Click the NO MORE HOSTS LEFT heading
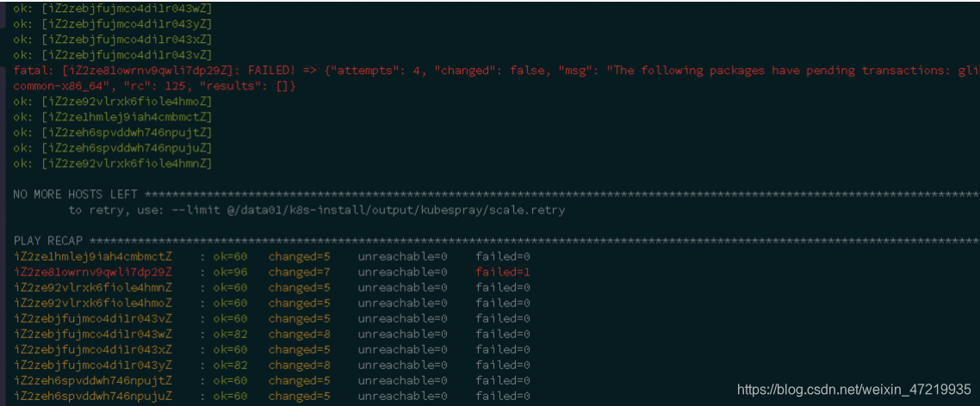This screenshot has width=980, height=406. pyautogui.click(x=76, y=195)
